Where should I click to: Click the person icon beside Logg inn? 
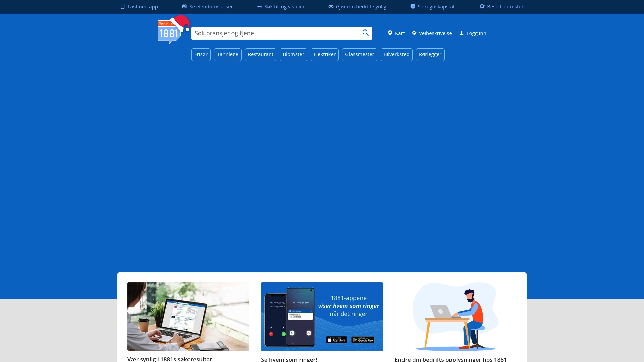pos(462,33)
